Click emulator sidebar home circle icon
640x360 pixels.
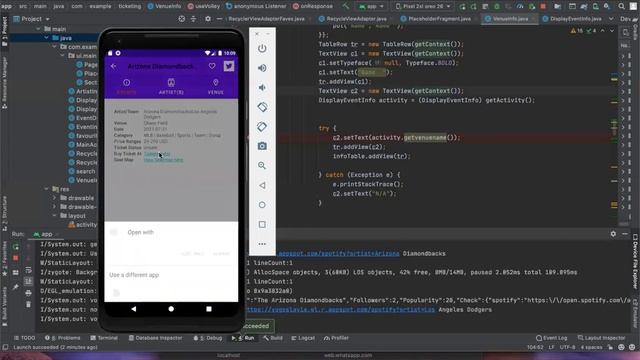coord(262,204)
